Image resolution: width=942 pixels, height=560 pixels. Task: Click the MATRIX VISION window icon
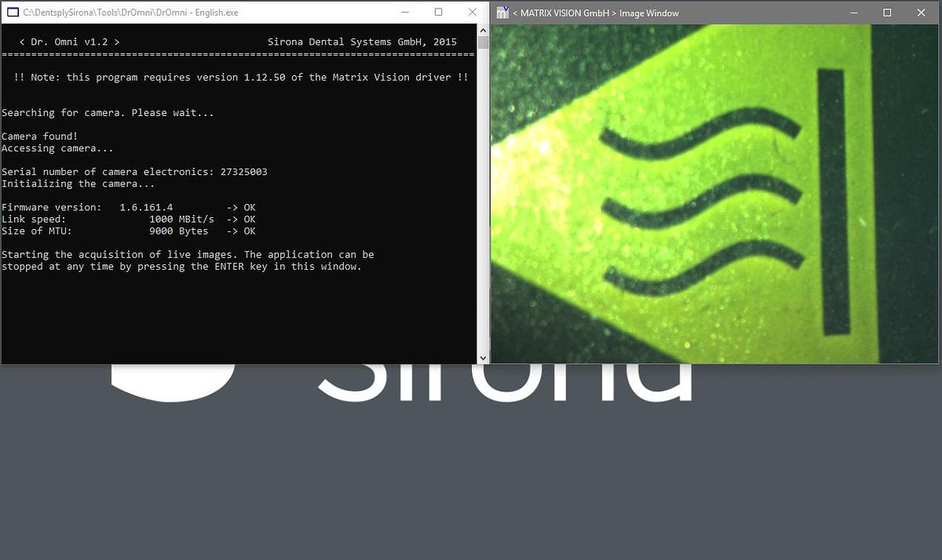point(502,13)
